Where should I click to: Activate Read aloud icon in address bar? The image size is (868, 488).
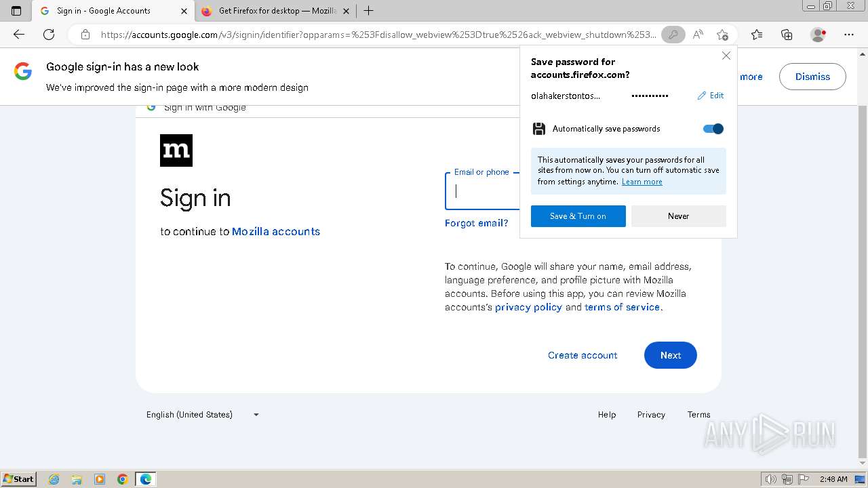click(x=698, y=35)
